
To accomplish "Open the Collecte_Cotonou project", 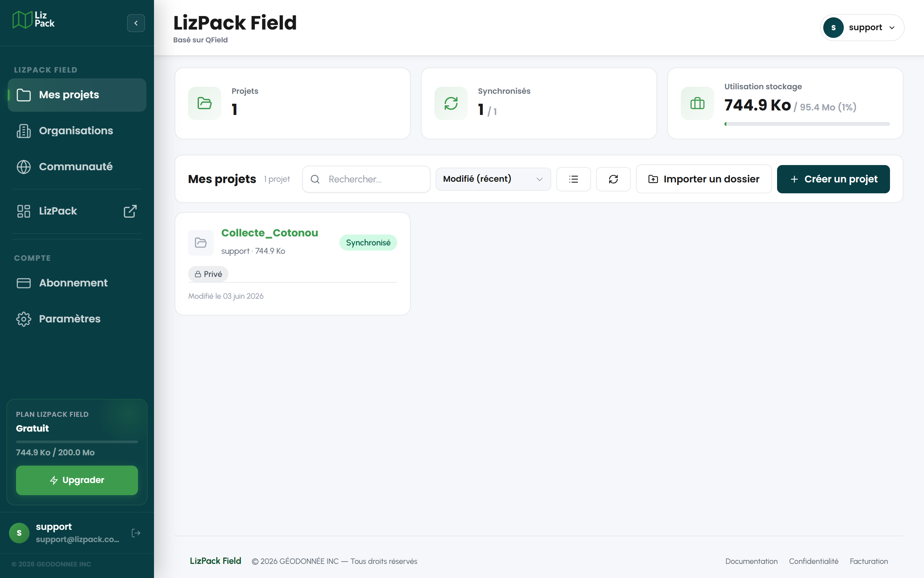I will pos(269,233).
